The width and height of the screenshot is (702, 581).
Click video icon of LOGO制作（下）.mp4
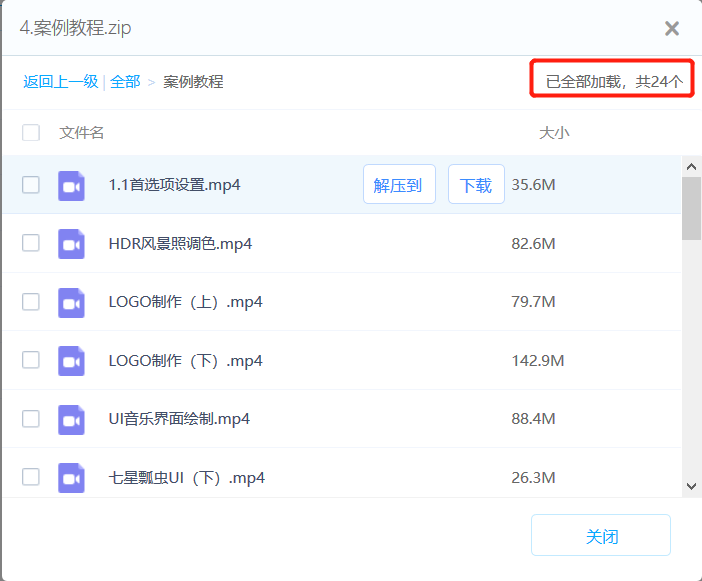[x=71, y=361]
